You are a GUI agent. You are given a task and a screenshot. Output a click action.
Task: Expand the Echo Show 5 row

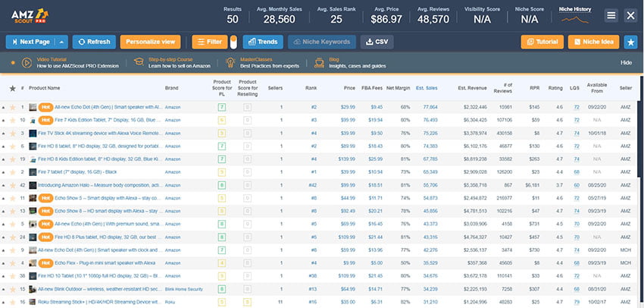point(3,198)
